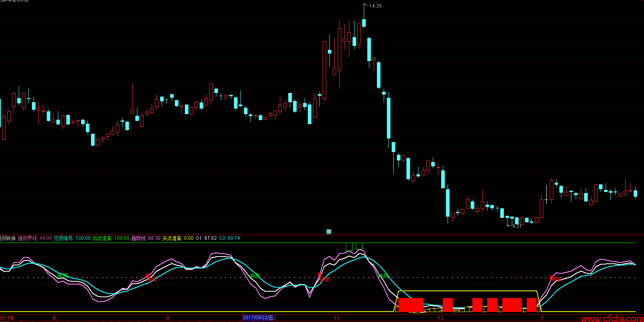The width and height of the screenshot is (644, 322).
Task: Click the 出点准备: 100.00 indicator value
Action: [x=111, y=238]
